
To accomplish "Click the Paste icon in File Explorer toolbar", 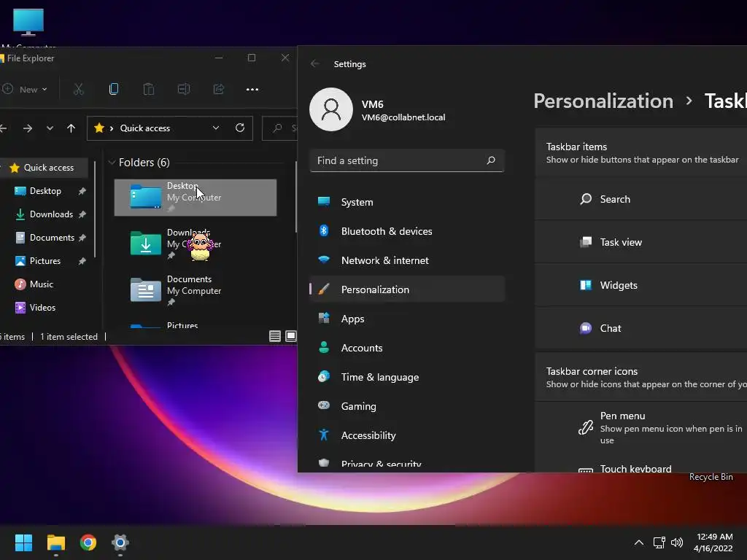I will [149, 89].
